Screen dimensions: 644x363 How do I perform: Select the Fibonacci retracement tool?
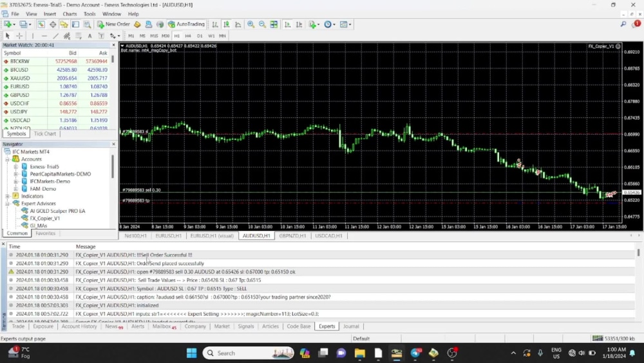[x=79, y=35]
